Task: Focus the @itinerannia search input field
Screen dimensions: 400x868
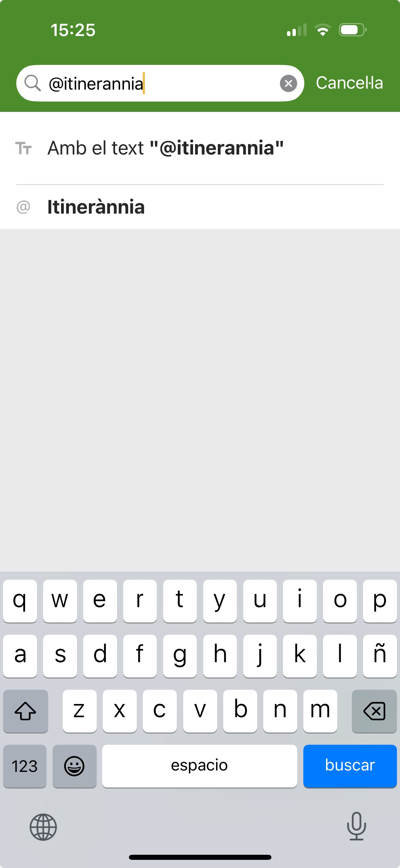Action: (160, 83)
